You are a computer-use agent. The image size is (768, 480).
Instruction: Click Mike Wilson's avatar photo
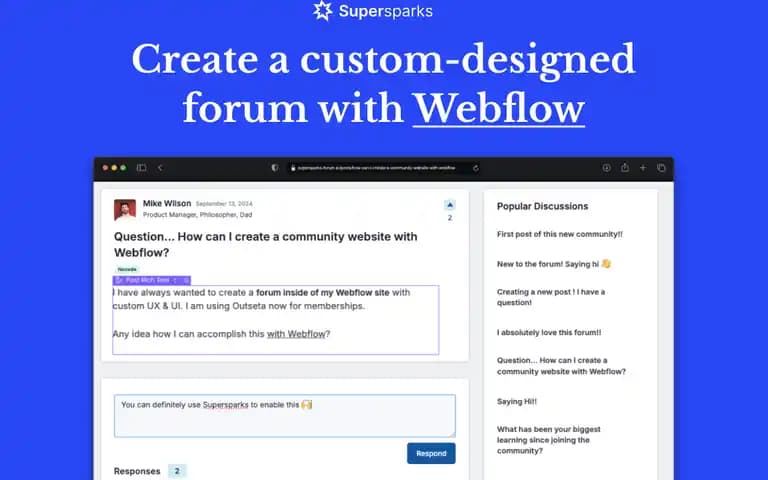125,210
